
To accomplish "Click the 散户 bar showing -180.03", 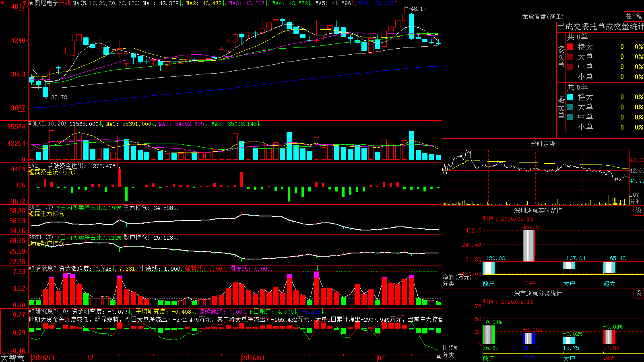I will point(489,267).
